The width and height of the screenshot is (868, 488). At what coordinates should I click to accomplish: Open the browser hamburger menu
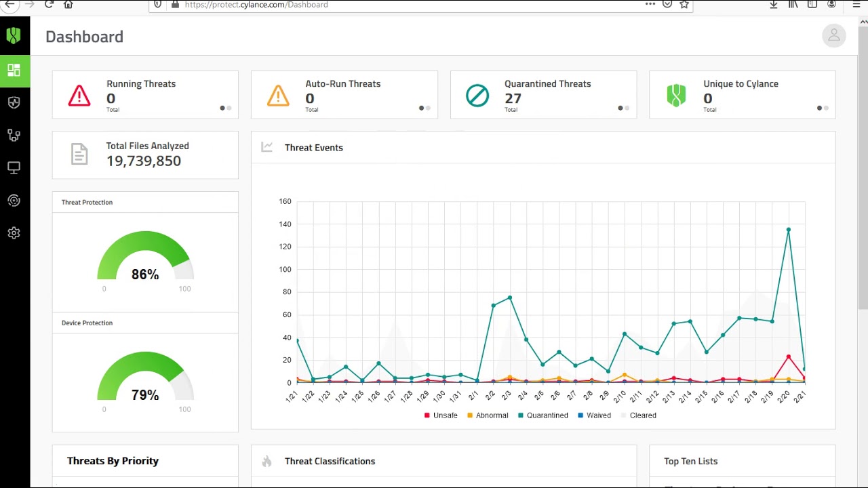tap(856, 4)
